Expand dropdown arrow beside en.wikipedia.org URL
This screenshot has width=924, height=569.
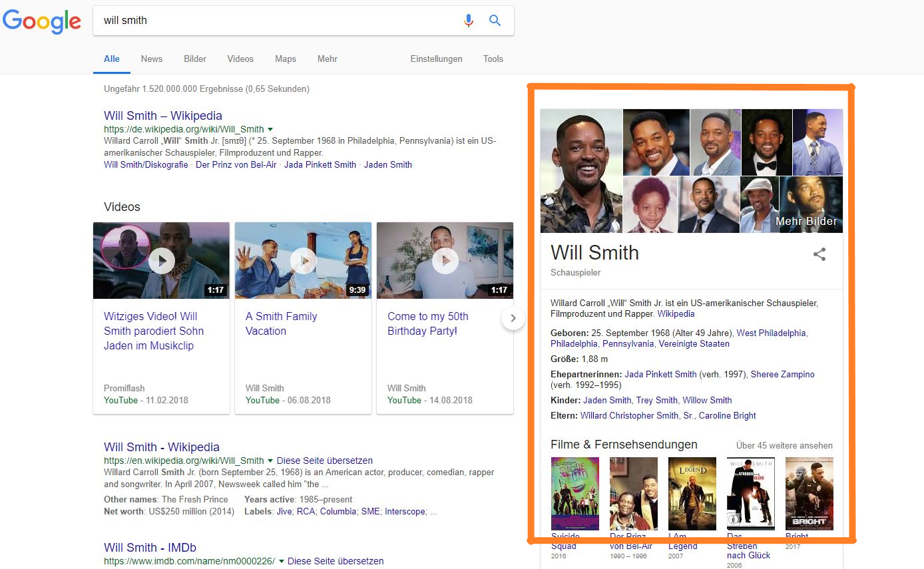(270, 461)
